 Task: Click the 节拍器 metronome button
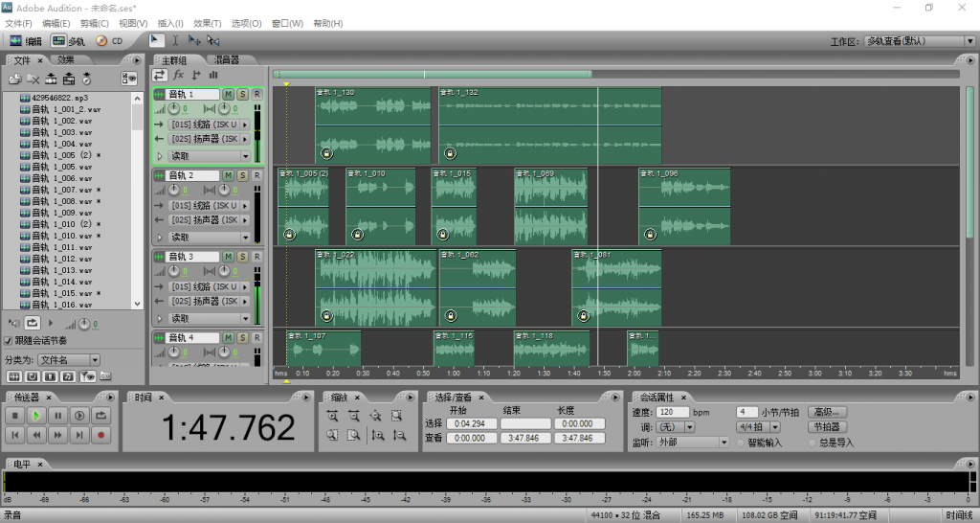tap(826, 427)
